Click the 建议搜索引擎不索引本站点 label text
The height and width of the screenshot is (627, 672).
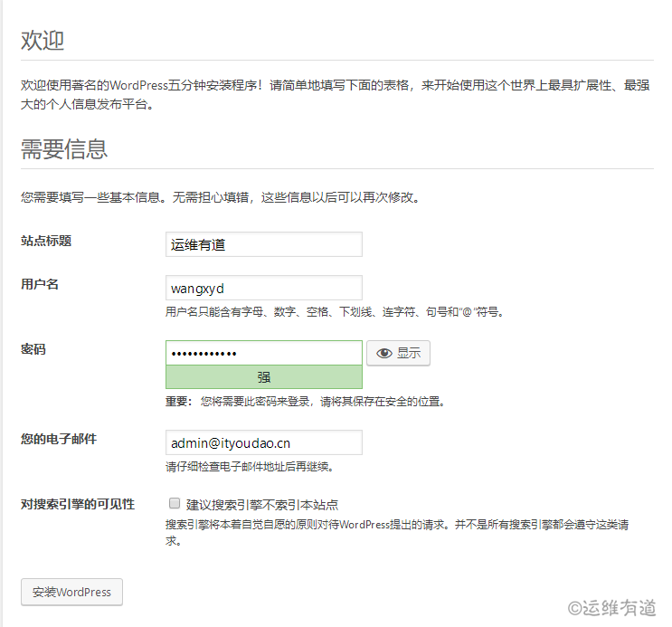[262, 505]
